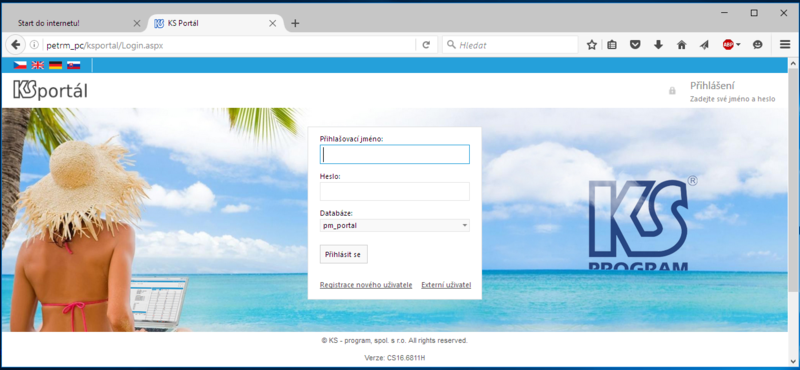Image resolution: width=800 pixels, height=370 pixels.
Task: Show bookmarks list icon
Action: [612, 45]
